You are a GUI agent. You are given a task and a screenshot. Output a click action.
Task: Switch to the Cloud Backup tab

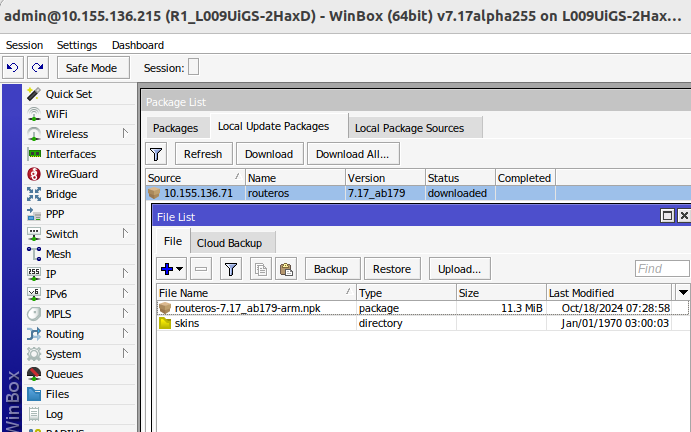229,243
